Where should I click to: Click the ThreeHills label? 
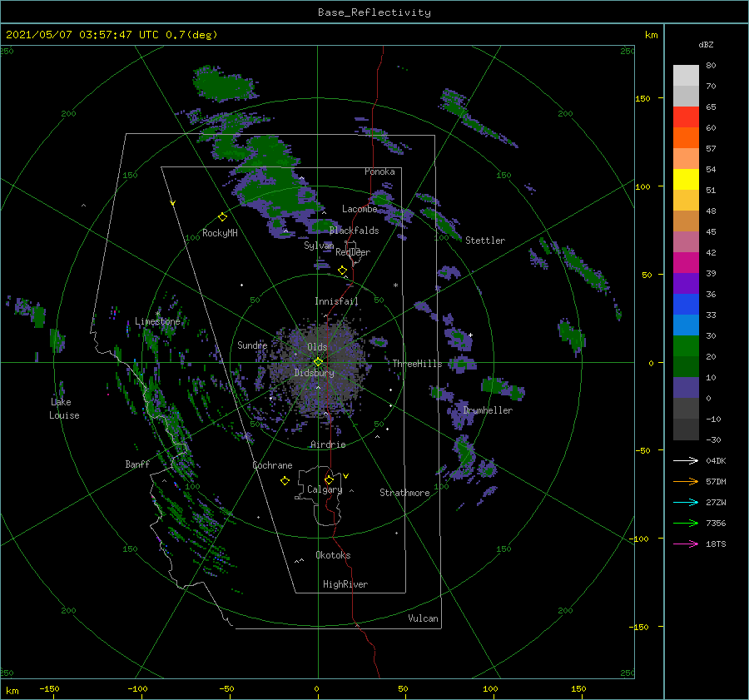(418, 364)
